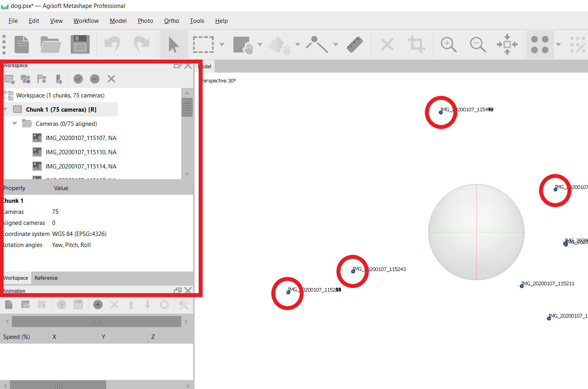This screenshot has width=588, height=389.
Task: Toggle the Disable Cameras minus button
Action: [95, 79]
